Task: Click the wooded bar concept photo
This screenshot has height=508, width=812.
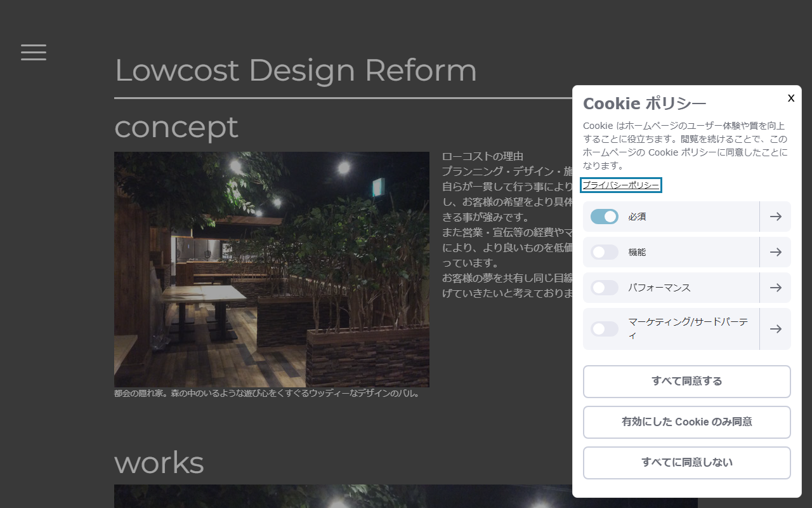Action: point(272,269)
